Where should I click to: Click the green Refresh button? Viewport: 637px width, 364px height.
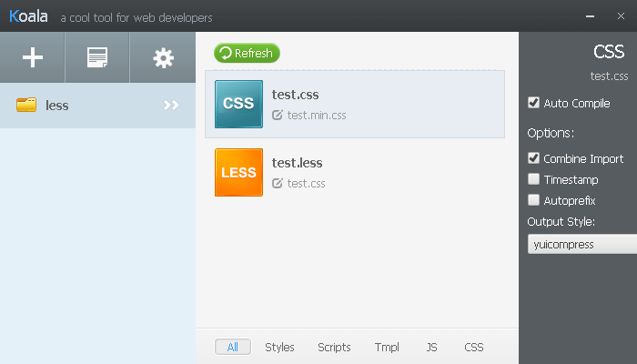(247, 53)
